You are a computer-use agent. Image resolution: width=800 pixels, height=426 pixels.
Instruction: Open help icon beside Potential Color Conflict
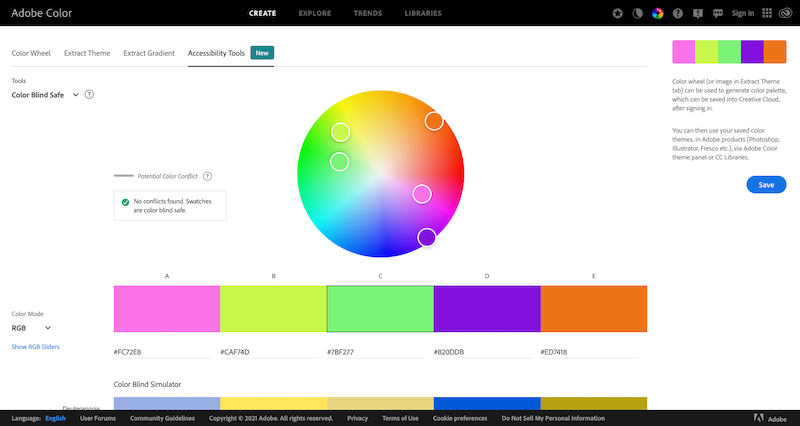click(207, 176)
